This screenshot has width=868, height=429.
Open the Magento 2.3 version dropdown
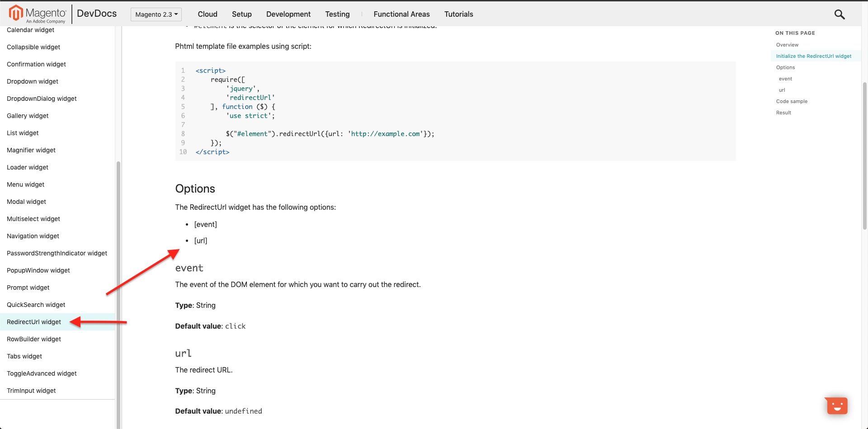coord(156,14)
